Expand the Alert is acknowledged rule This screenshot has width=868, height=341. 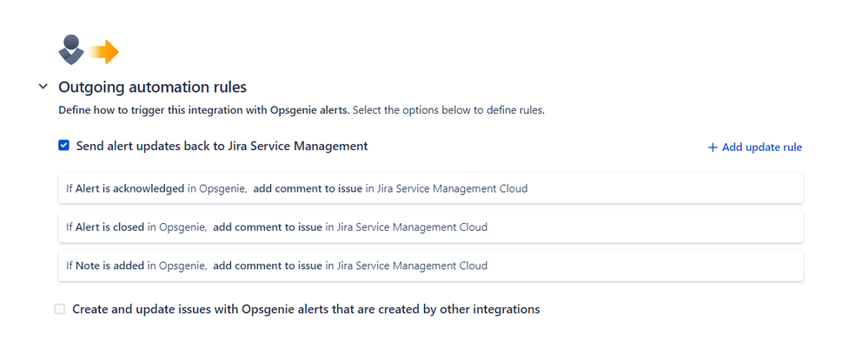pyautogui.click(x=431, y=188)
